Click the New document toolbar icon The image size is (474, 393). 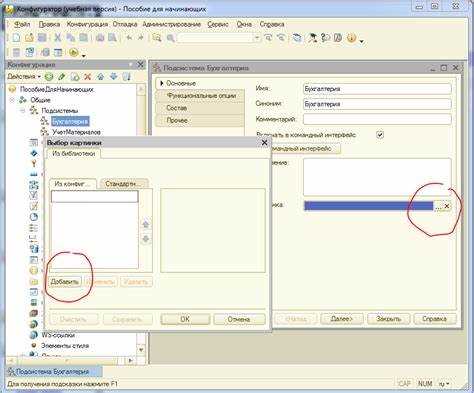(x=16, y=38)
